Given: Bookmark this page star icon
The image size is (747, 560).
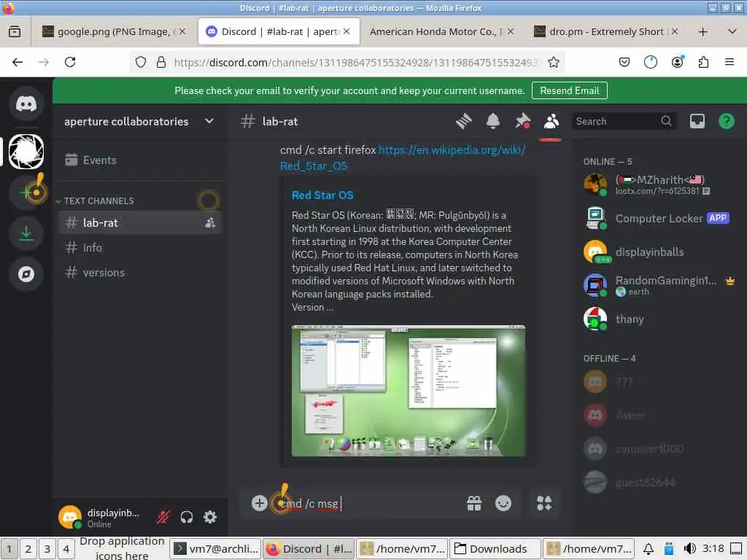Looking at the screenshot, I should point(553,63).
